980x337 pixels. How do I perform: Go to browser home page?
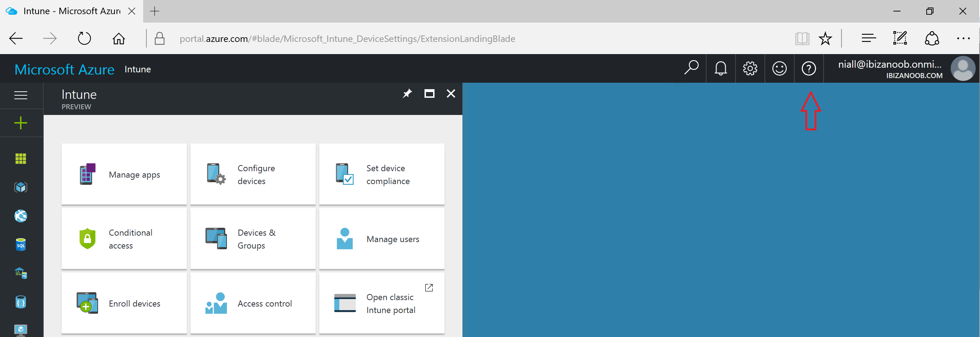119,38
